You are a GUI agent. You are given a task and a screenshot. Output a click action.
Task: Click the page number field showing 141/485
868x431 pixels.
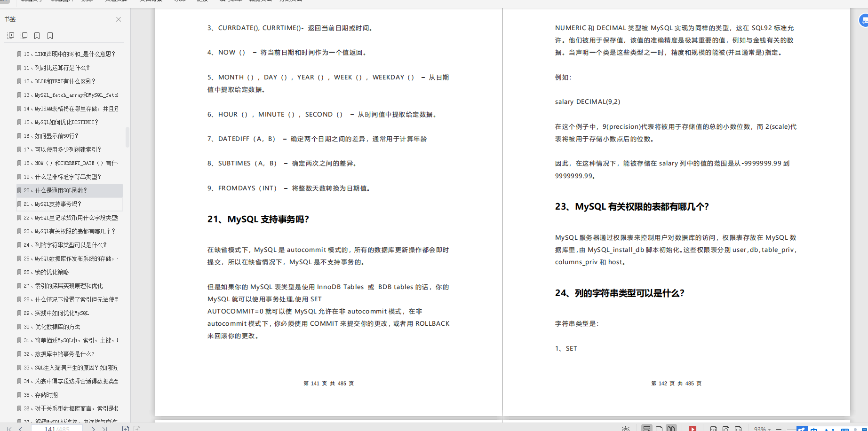tap(57, 429)
